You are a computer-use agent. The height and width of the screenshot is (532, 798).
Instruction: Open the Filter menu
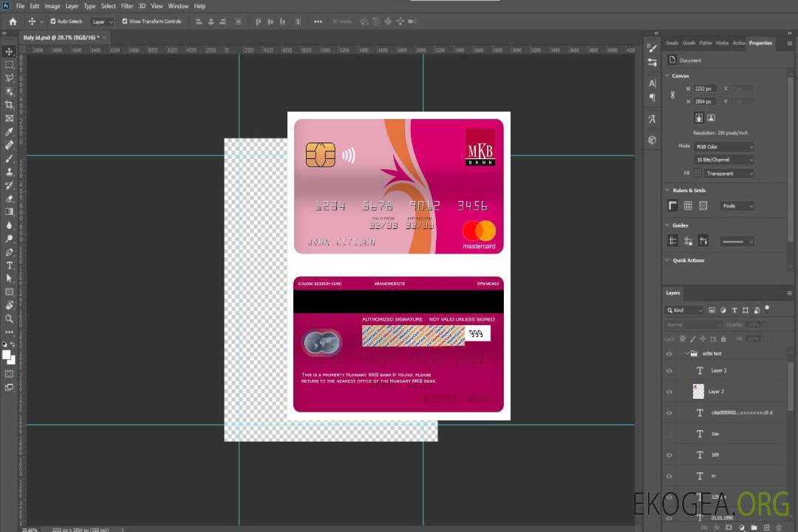click(127, 6)
